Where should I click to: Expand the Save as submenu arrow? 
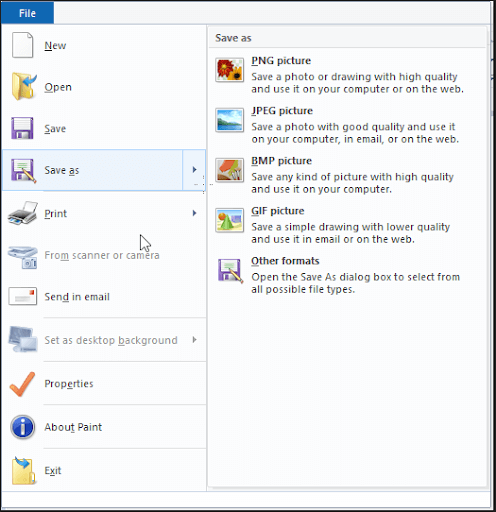click(194, 170)
